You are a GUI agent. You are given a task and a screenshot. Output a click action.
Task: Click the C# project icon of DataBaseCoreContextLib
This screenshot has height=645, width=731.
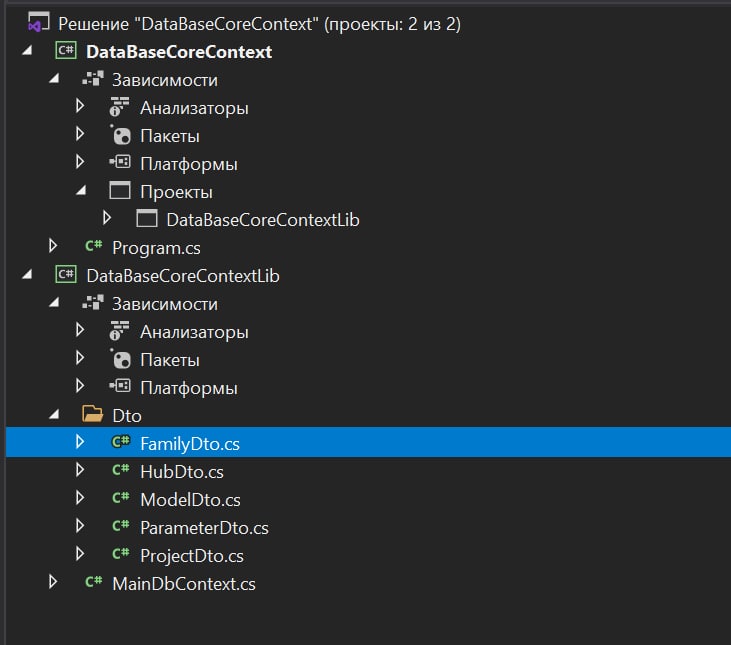tap(66, 274)
